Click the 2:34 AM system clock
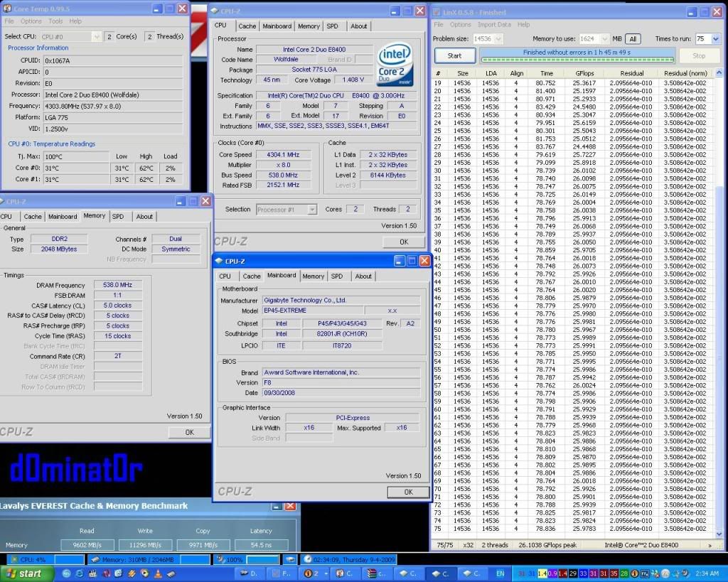This screenshot has width=728, height=582. [707, 574]
